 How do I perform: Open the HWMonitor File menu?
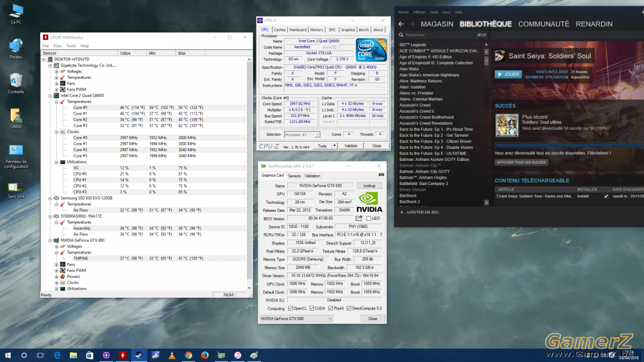tap(46, 46)
